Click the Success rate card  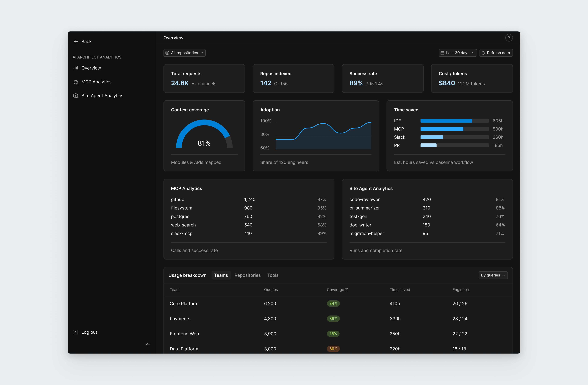pos(383,79)
